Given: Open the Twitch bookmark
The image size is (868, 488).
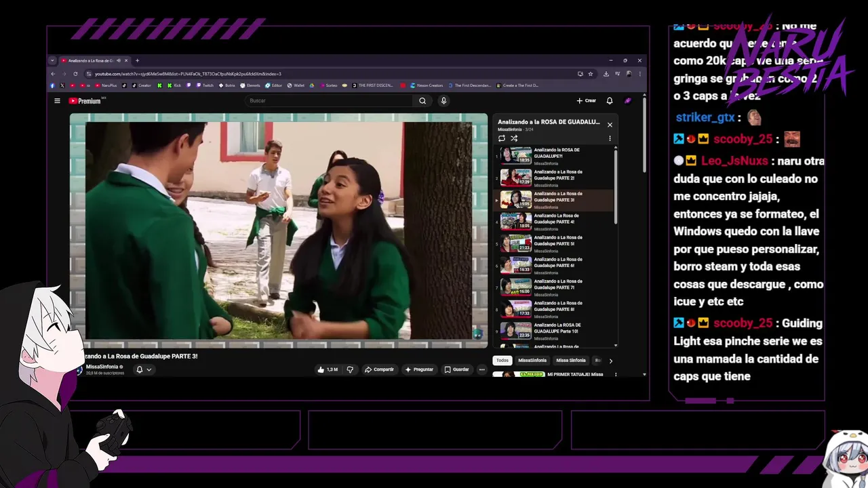Looking at the screenshot, I should point(204,85).
